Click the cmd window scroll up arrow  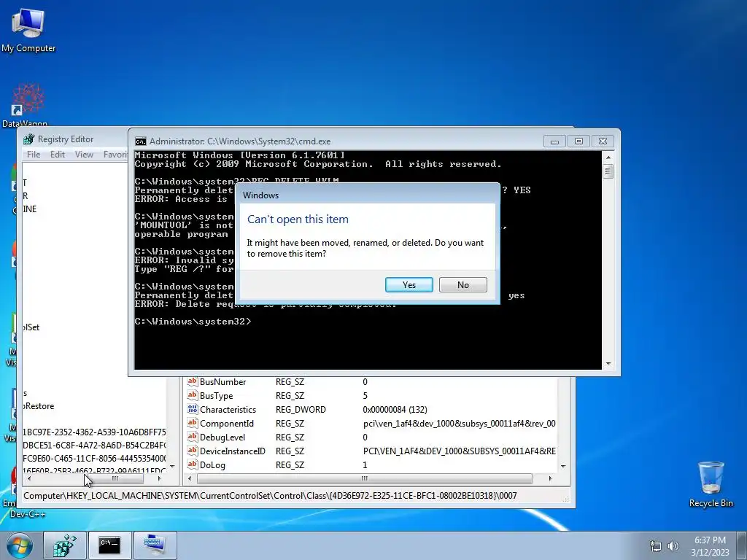pos(608,157)
